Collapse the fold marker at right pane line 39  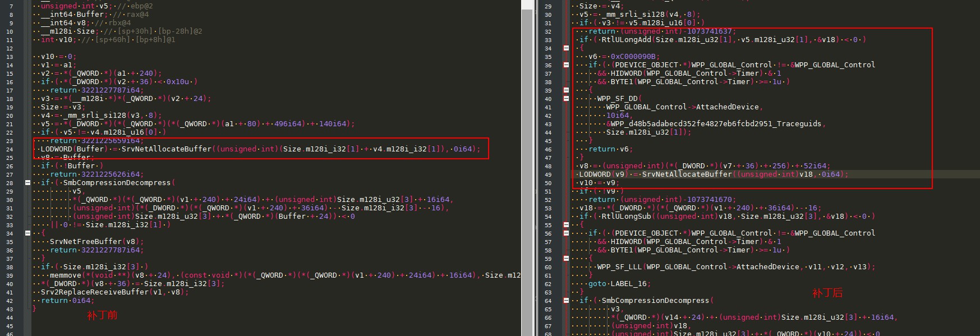pyautogui.click(x=566, y=90)
